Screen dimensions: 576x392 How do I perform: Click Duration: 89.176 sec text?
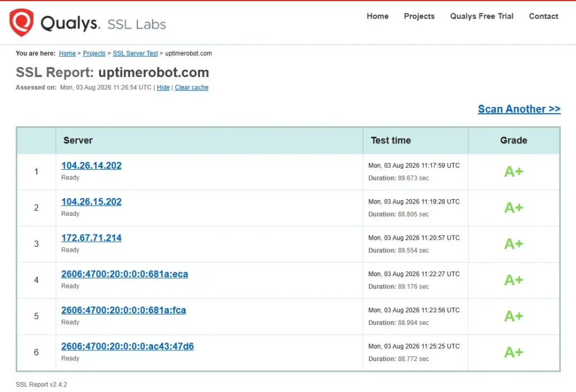(399, 287)
